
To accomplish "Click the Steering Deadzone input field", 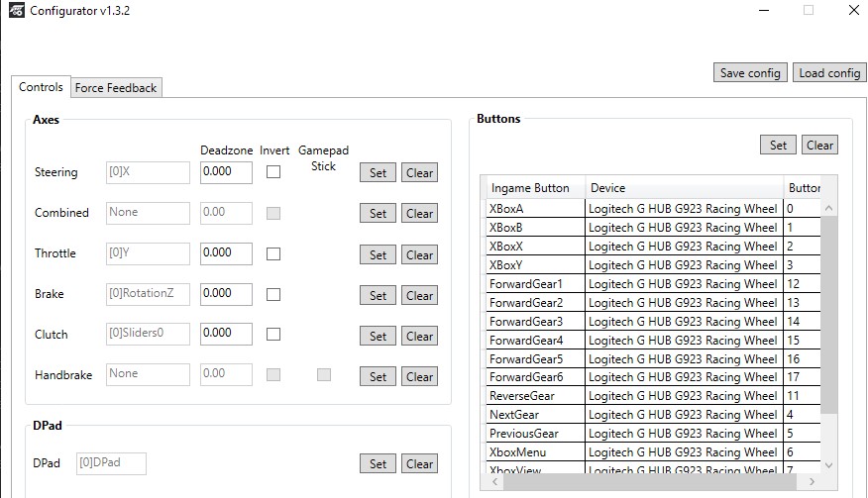I will tap(226, 172).
